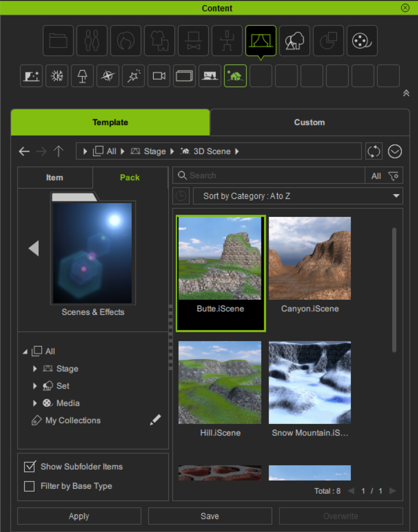This screenshot has width=418, height=532.
Task: Select the Media film reel category
Action: tap(362, 41)
